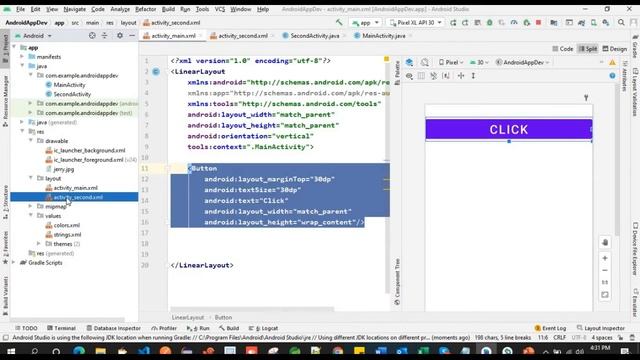Open the AndroidAppDev theme dropdown
This screenshot has height=360, width=640.
pyautogui.click(x=523, y=62)
